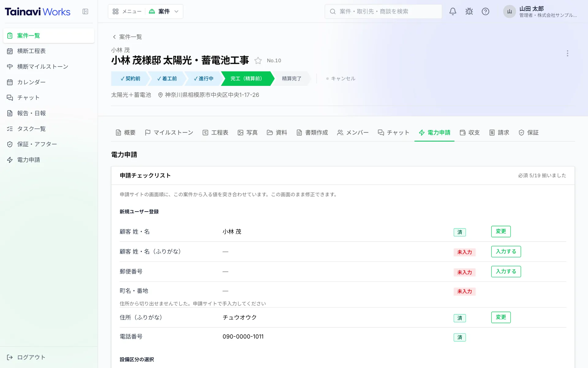
Task: Switch to the 収支 tab
Action: [x=469, y=132]
